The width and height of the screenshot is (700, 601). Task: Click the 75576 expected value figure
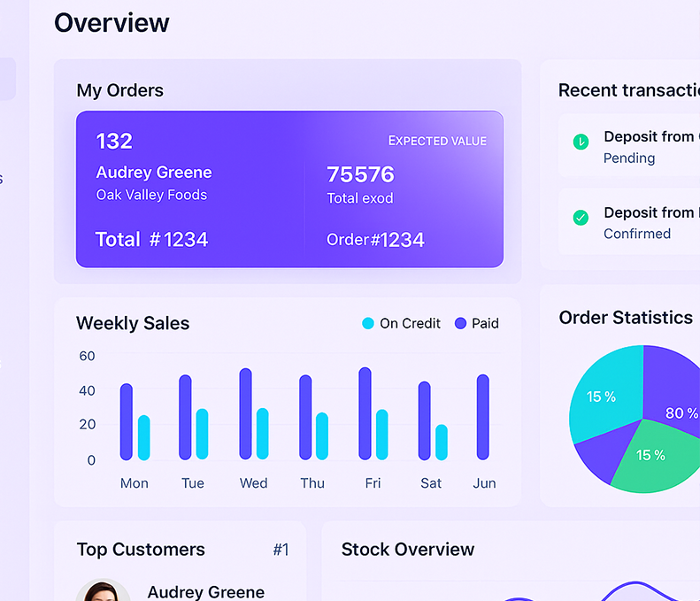click(360, 174)
